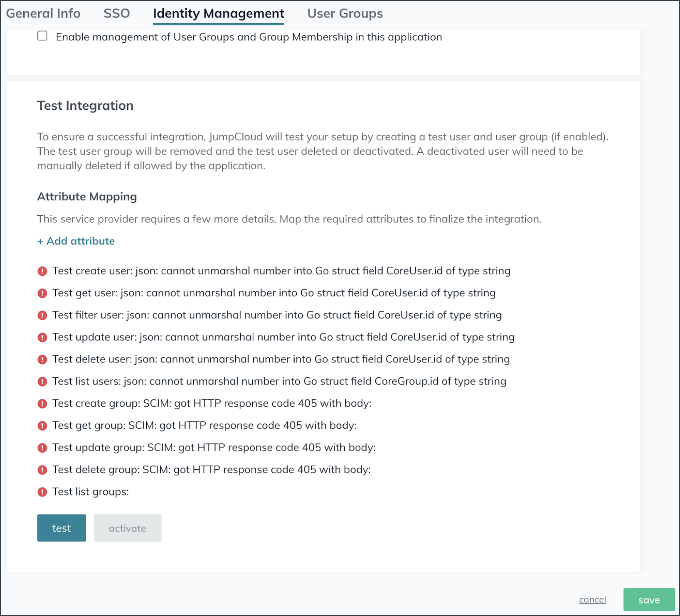Run the integration with the test button
680x616 pixels.
62,528
